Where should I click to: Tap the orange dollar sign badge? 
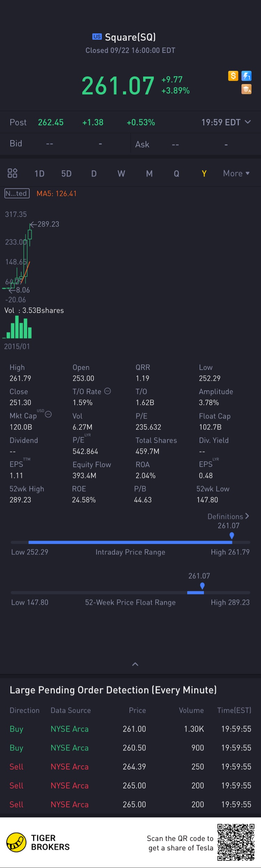click(x=233, y=76)
